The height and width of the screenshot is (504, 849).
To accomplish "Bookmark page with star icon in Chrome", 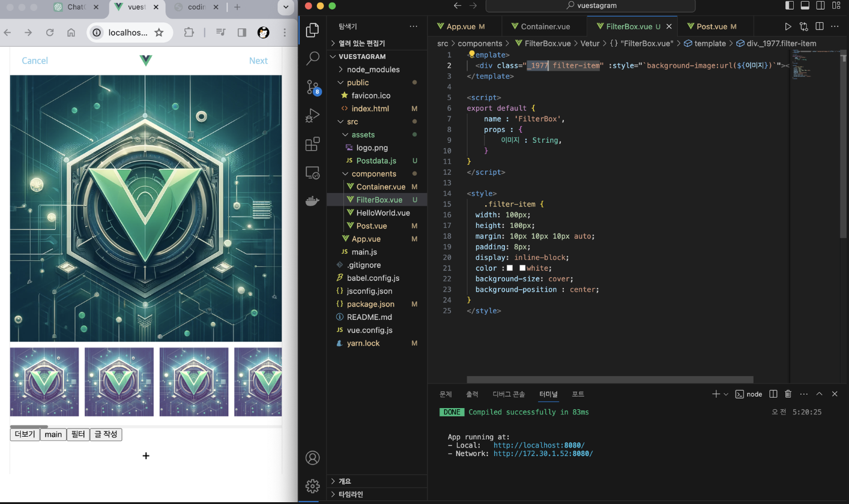I will coord(159,32).
